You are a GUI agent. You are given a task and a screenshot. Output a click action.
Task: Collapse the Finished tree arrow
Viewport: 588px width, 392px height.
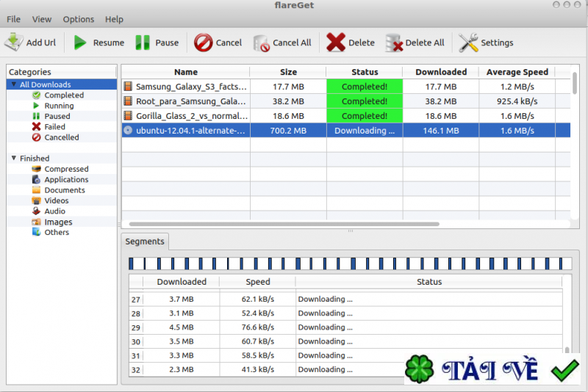tap(14, 158)
